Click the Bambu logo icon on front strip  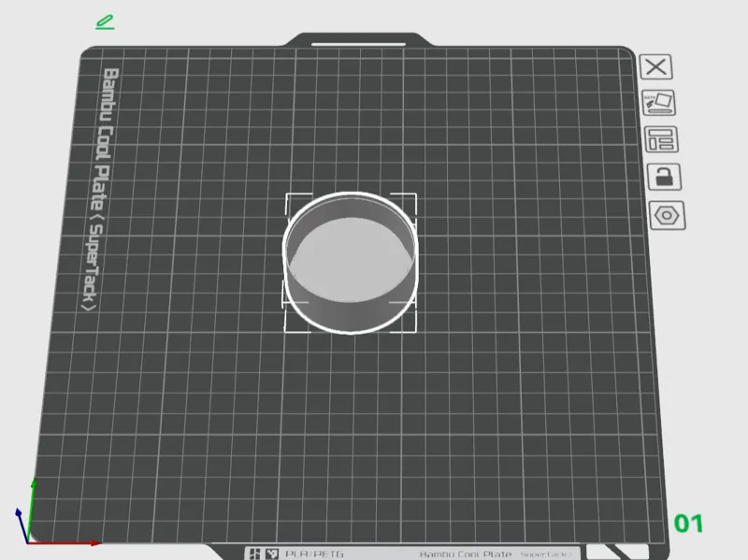(254, 553)
